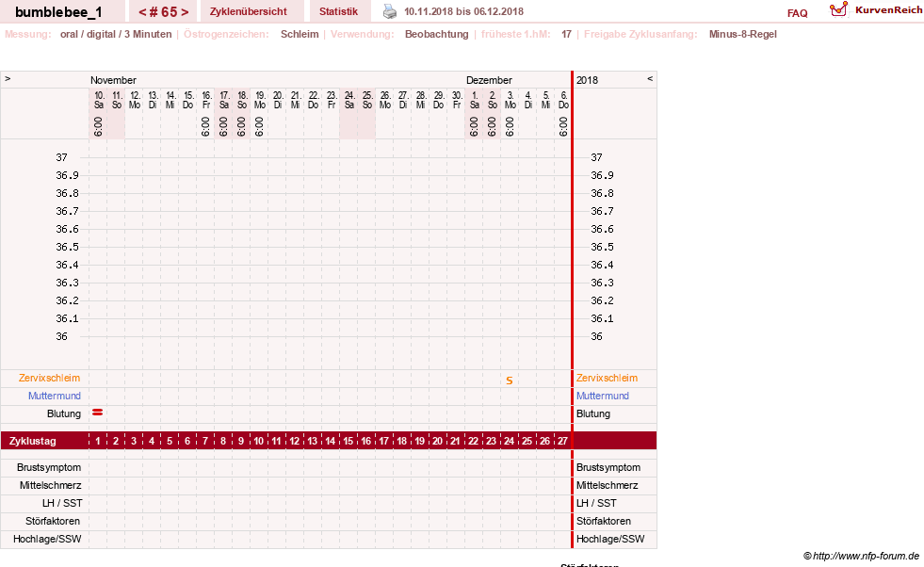Click the früheste 1.hM value 17
Screen dimensions: 924x567
(x=566, y=34)
